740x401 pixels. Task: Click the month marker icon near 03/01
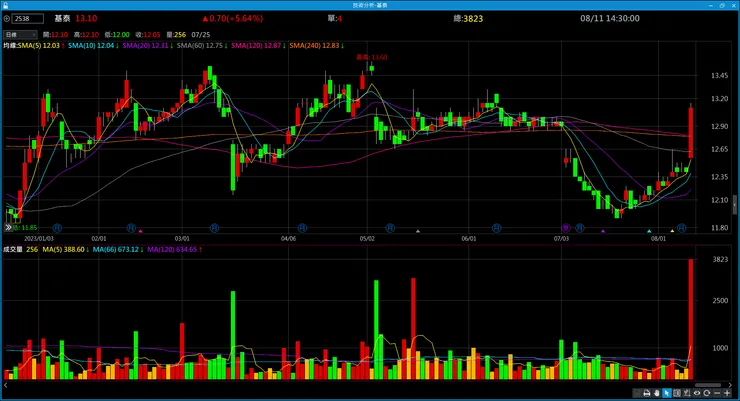tap(214, 228)
